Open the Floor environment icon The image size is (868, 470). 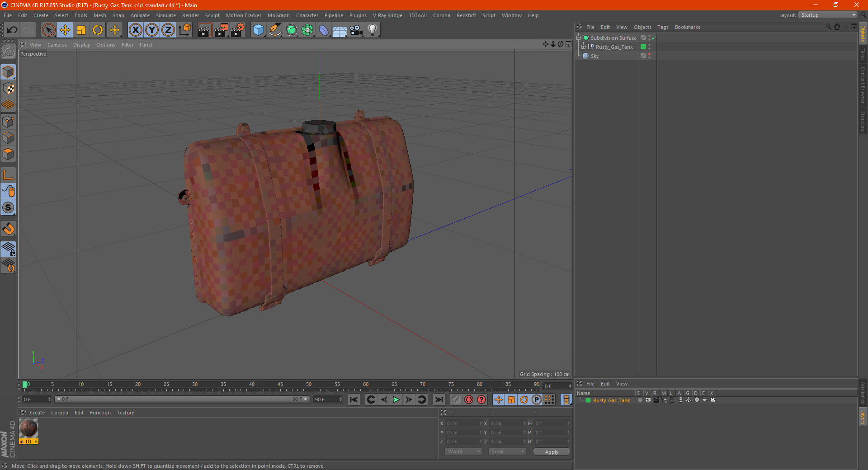pyautogui.click(x=340, y=30)
